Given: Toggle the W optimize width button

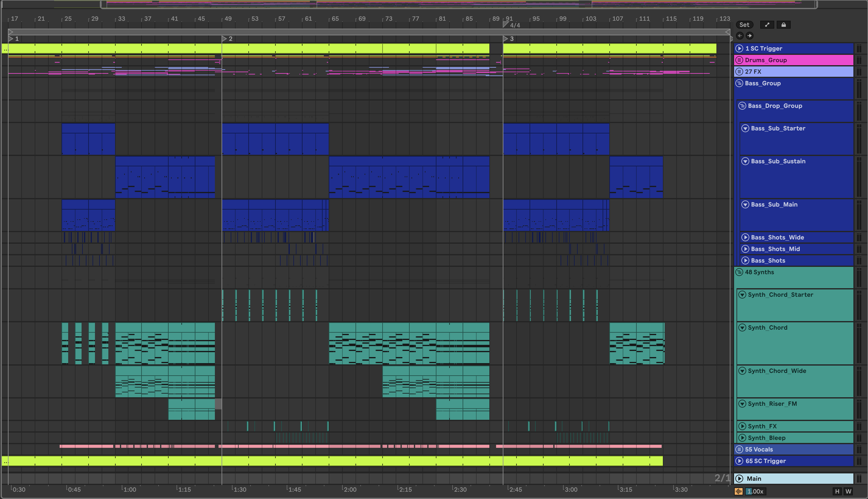Looking at the screenshot, I should click(848, 491).
